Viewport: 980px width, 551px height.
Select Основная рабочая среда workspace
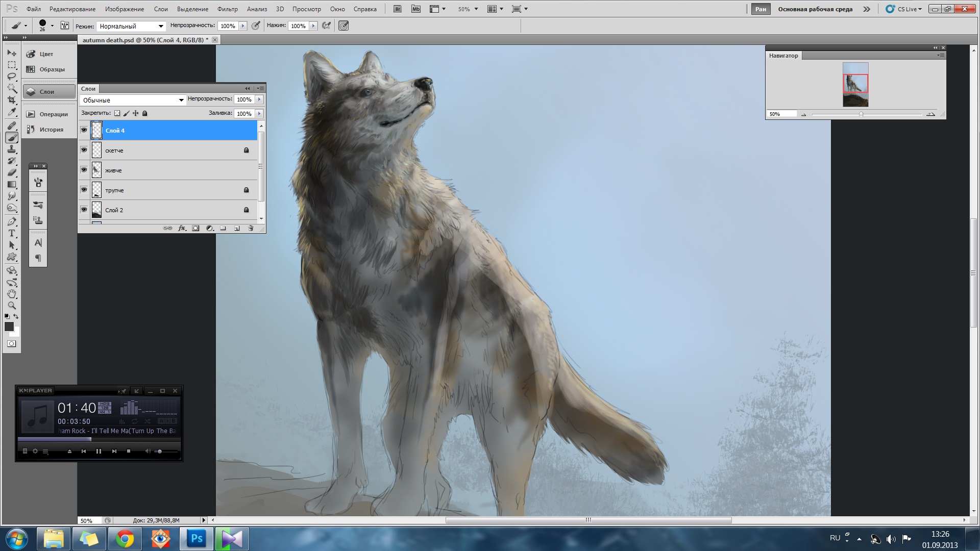pyautogui.click(x=815, y=9)
